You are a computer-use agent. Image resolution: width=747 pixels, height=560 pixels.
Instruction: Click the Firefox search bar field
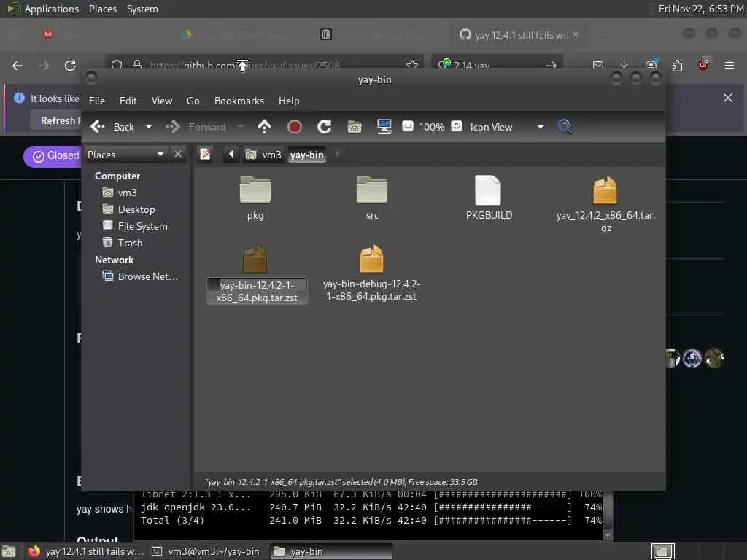coord(498,65)
